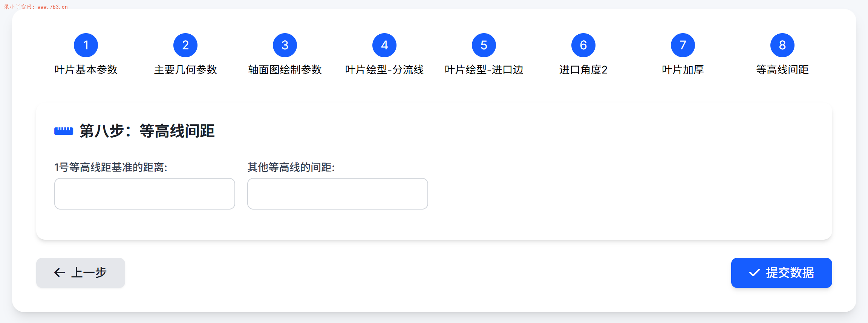
Task: Submit data with 提交数据 button
Action: [x=782, y=273]
